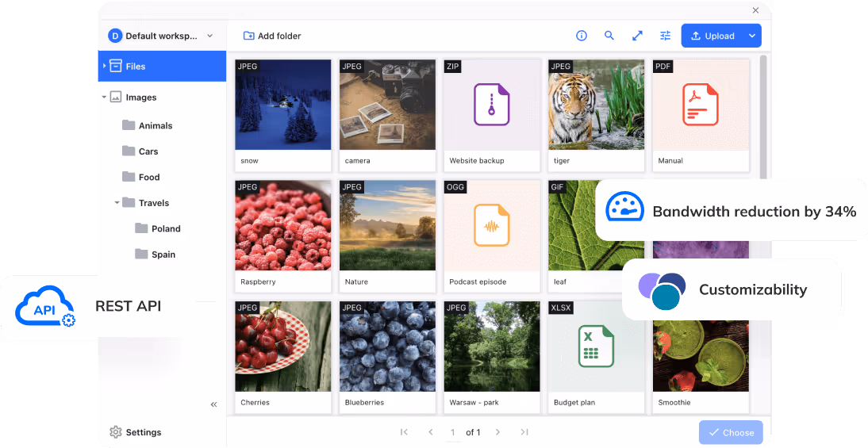The image size is (868, 448).
Task: Click the vertical scrollbar of file grid
Action: (x=763, y=117)
